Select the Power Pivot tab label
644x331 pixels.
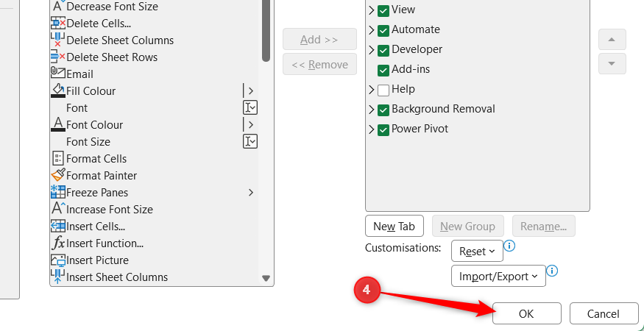(x=420, y=129)
